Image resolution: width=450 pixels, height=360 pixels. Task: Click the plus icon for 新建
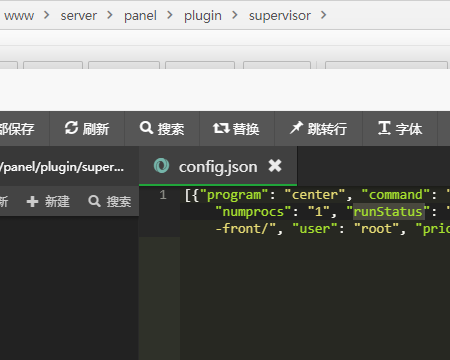click(x=32, y=201)
